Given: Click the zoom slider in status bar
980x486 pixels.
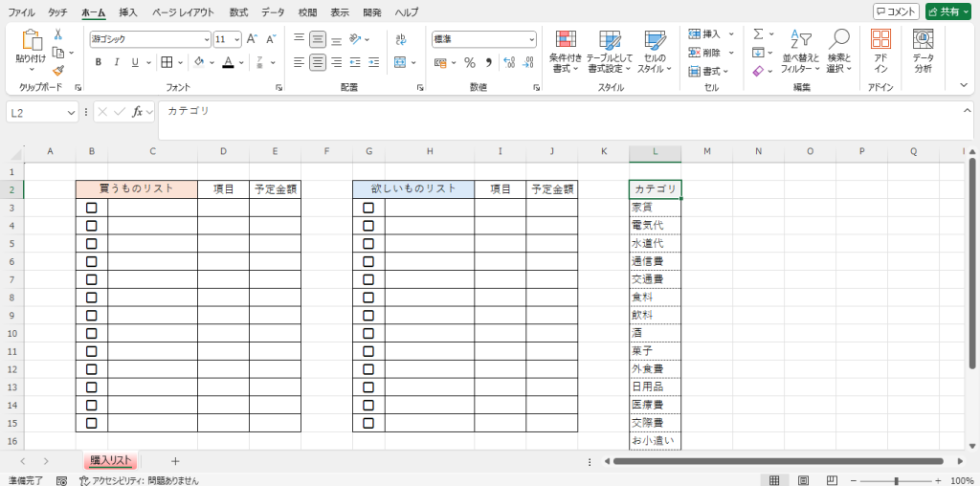Looking at the screenshot, I should tap(896, 480).
